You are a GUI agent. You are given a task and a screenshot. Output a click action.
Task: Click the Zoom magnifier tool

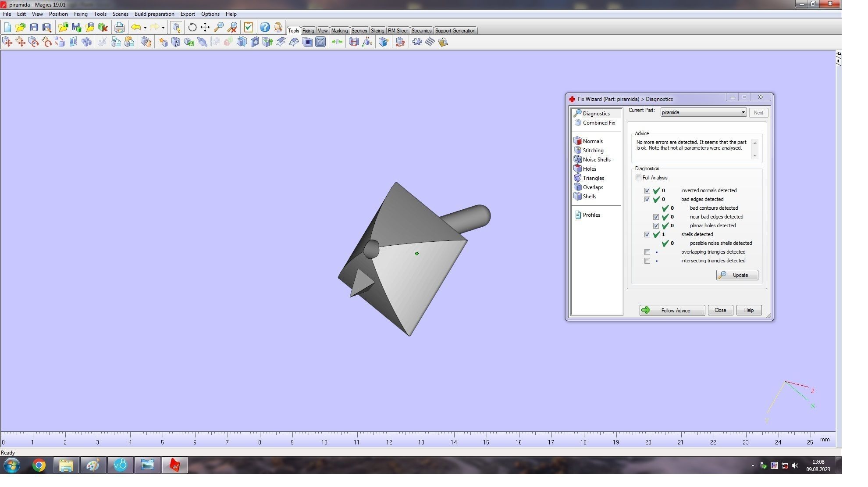(218, 27)
